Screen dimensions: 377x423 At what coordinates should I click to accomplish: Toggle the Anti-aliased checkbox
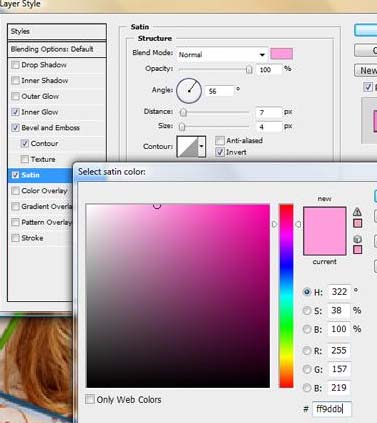coord(220,141)
